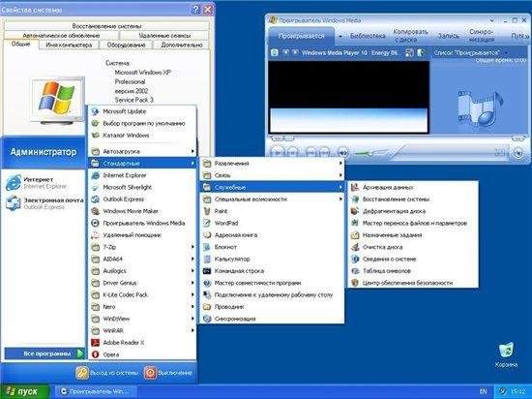
Task: Click Выход из системы (Log off)
Action: tap(107, 373)
